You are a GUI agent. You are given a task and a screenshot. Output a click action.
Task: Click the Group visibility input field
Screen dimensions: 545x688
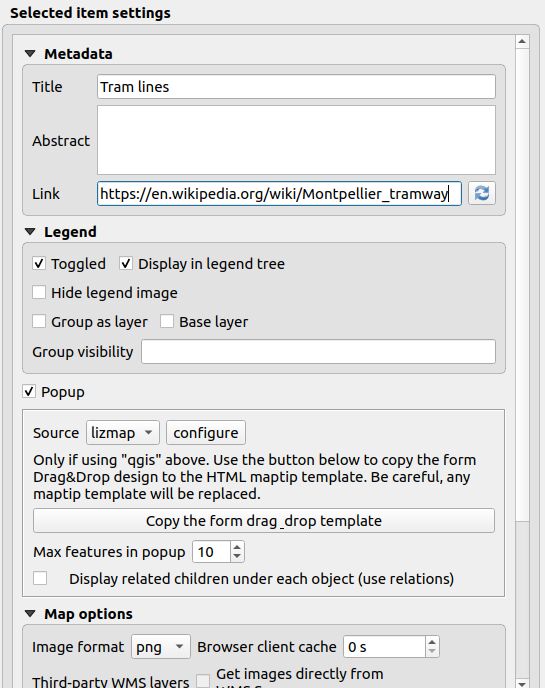click(x=318, y=351)
